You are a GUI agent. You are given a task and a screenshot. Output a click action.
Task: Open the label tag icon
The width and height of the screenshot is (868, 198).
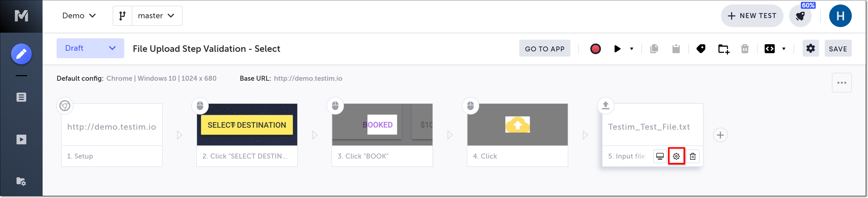[x=701, y=49]
